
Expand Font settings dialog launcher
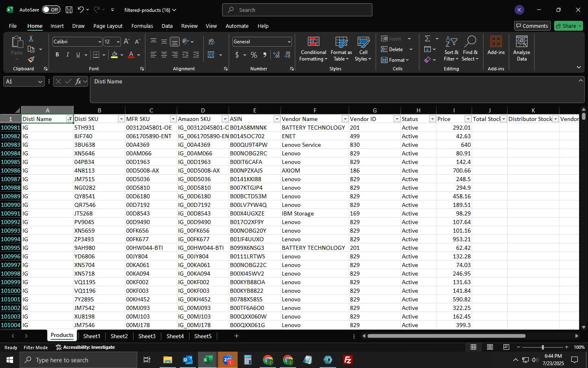tap(142, 69)
